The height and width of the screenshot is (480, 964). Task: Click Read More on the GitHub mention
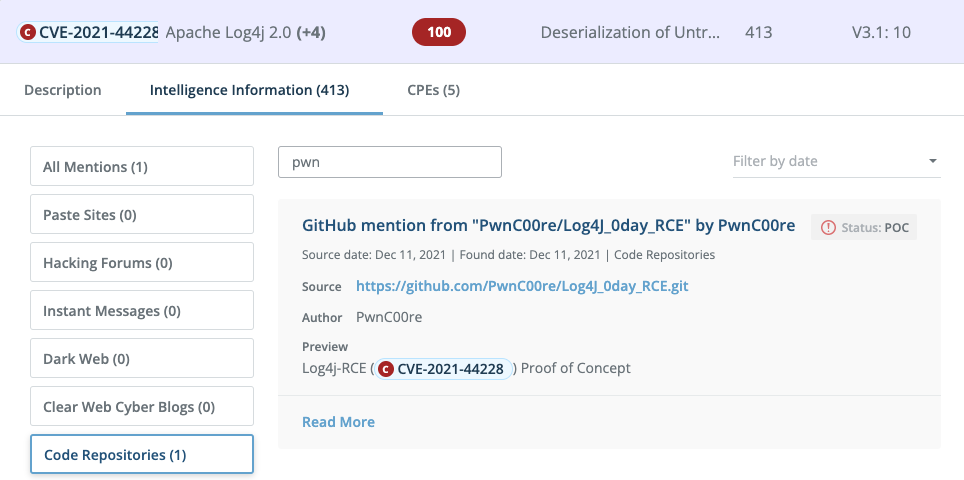[x=338, y=422]
